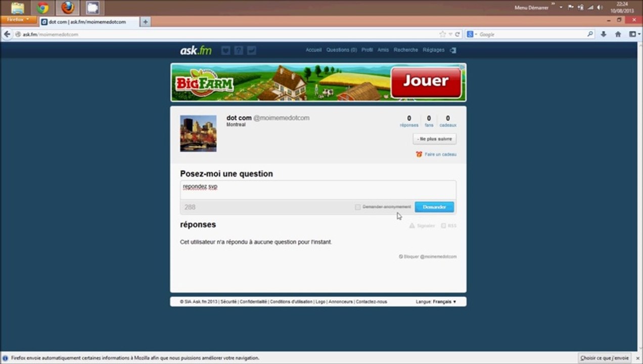Click the Jouer button in BigFarm ad
This screenshot has height=364, width=643.
(426, 82)
